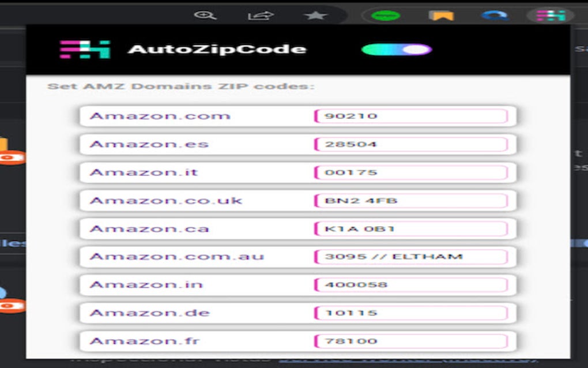This screenshot has width=588, height=368.
Task: Open the AutoZipCode extension toolbar icon
Action: (x=551, y=16)
